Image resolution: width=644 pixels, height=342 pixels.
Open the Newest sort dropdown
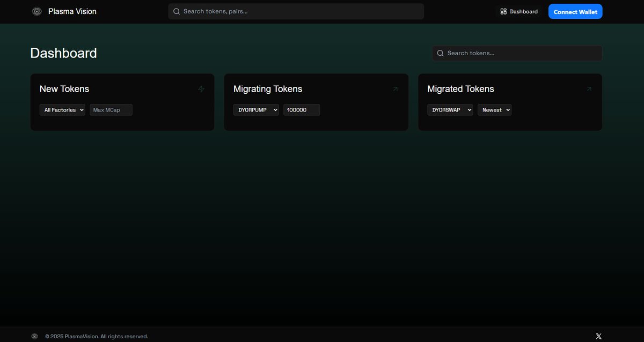click(x=494, y=110)
